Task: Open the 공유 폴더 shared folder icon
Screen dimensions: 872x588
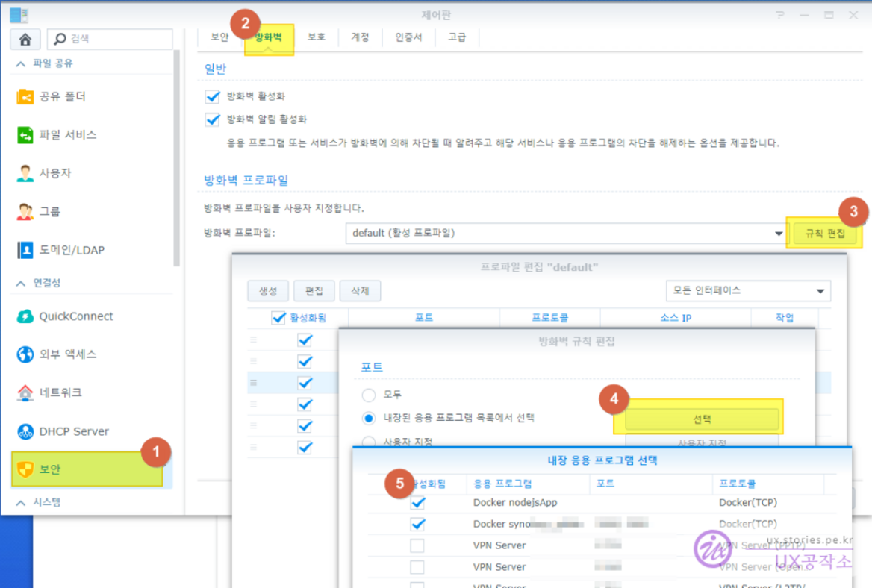Action: (25, 96)
